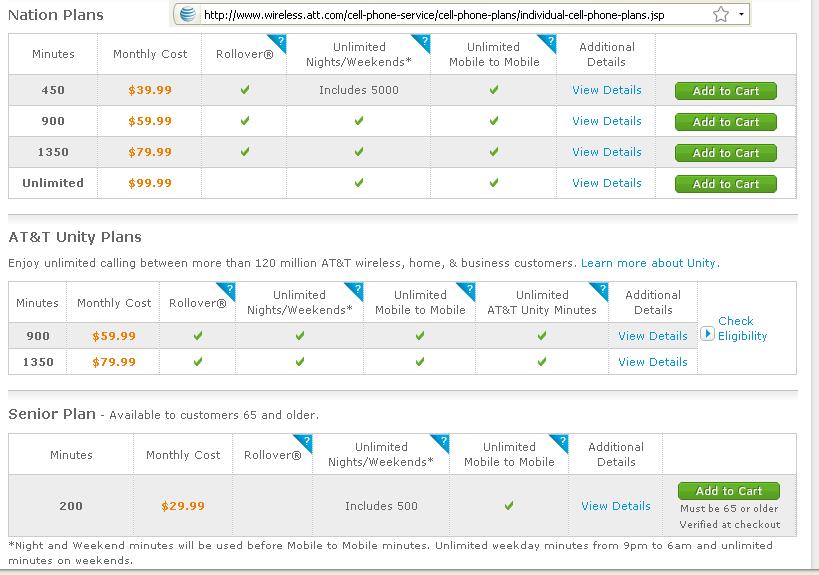Image resolution: width=819 pixels, height=575 pixels.
Task: Click the Check Eligibility link
Action: click(742, 328)
